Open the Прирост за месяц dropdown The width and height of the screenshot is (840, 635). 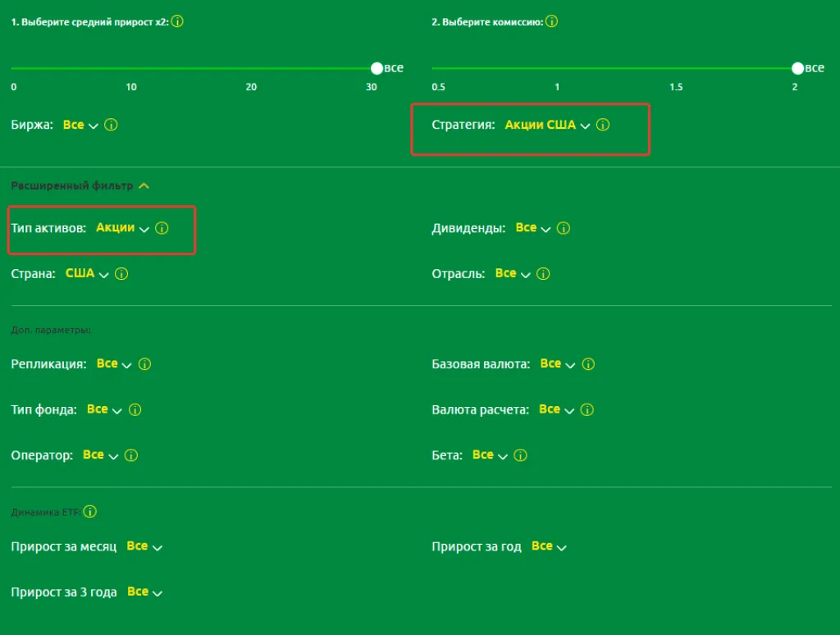click(x=144, y=546)
